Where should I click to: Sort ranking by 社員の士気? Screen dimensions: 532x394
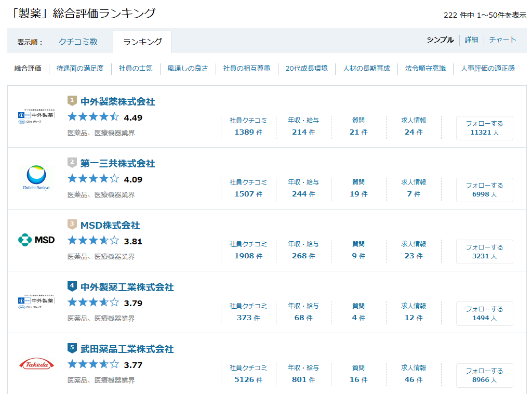(136, 69)
